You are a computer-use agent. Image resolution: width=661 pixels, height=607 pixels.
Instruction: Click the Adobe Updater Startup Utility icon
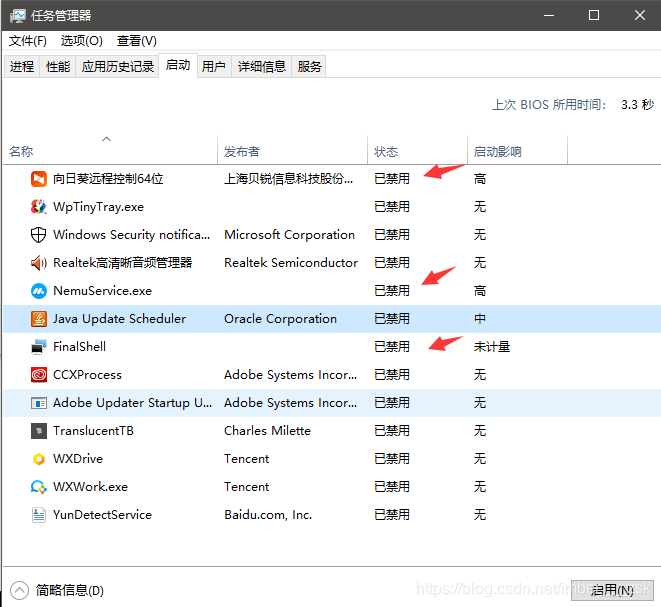pos(39,403)
